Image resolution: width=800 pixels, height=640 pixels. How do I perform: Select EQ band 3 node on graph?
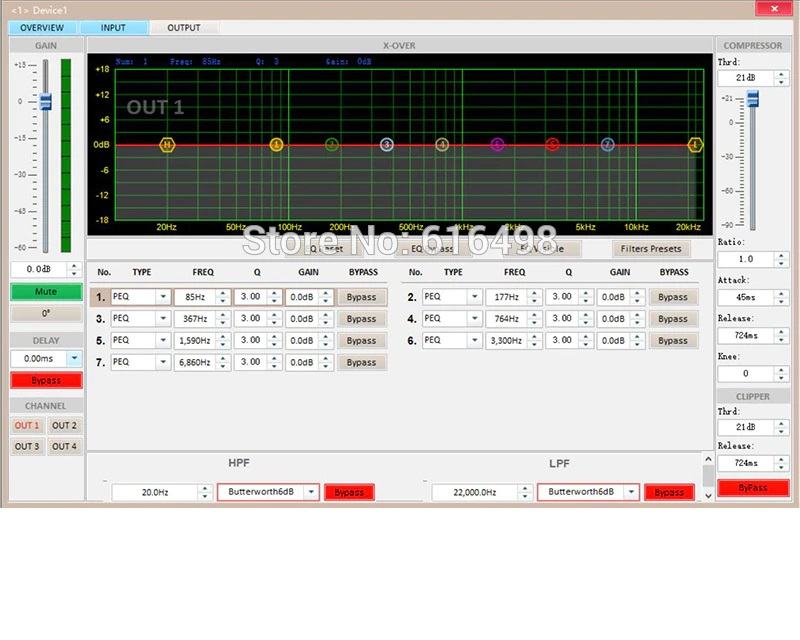pos(387,145)
